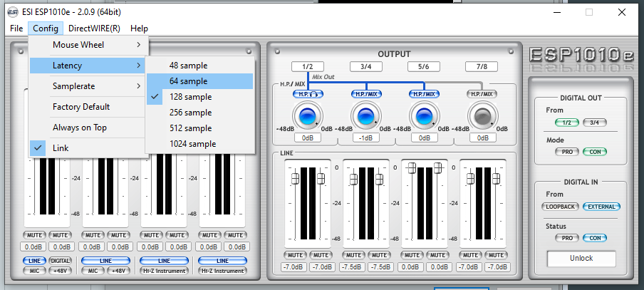Click the ESI logo icon in the title bar

tap(13, 12)
